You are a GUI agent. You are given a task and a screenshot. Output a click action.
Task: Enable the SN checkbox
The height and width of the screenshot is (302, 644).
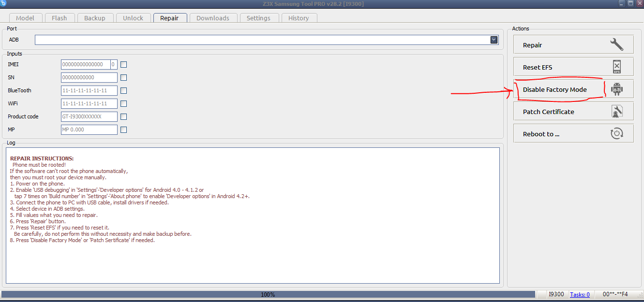124,77
